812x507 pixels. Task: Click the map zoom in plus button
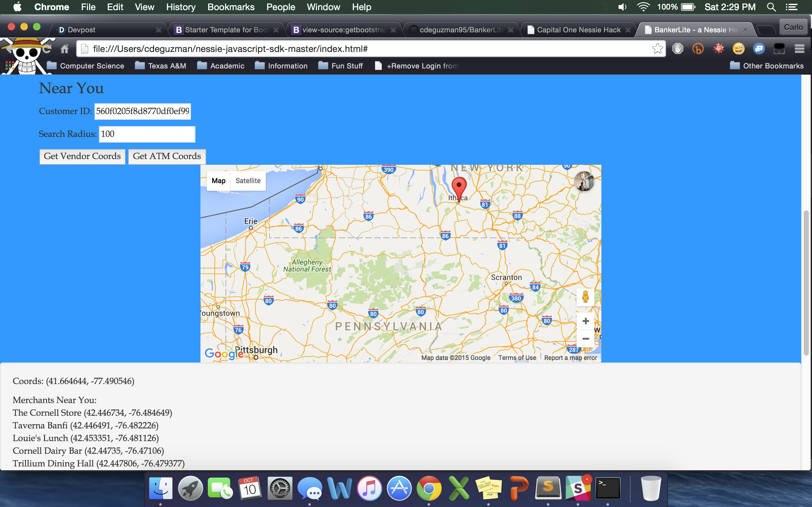coord(586,321)
